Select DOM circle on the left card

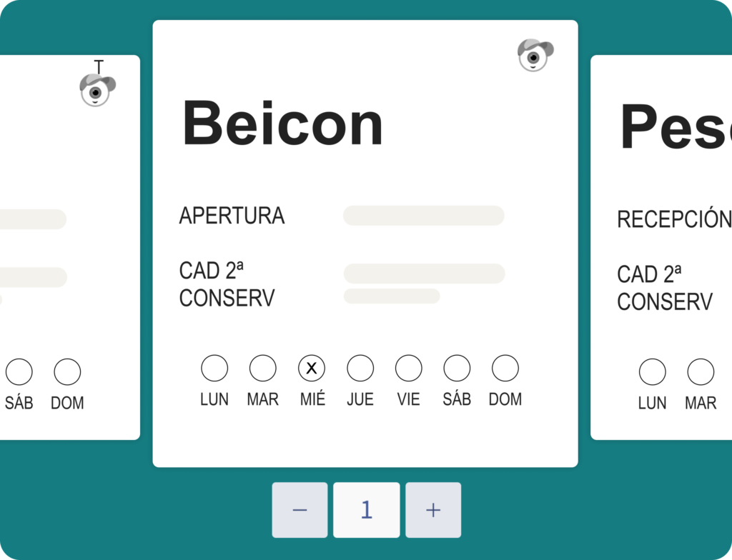tap(68, 372)
